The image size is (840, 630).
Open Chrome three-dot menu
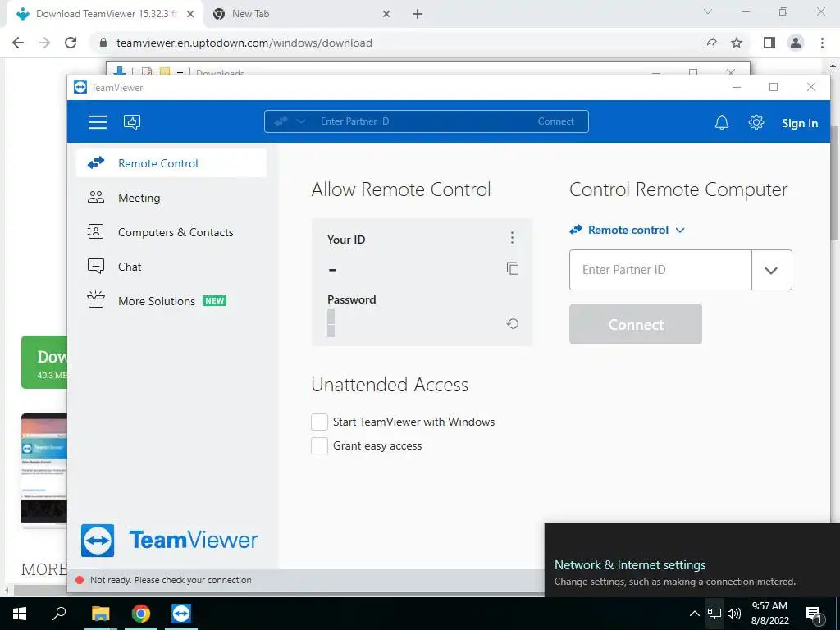822,43
